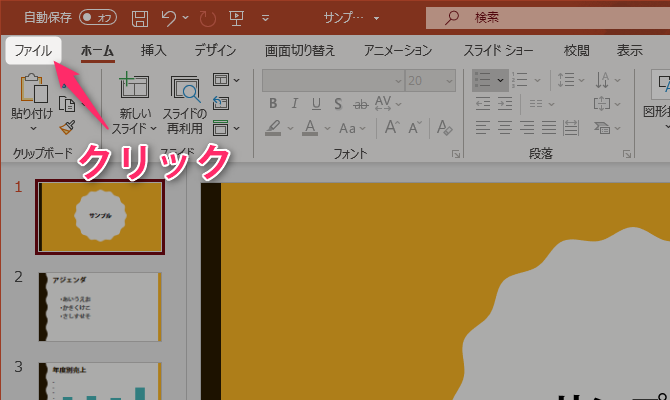The image size is (670, 400).
Task: Open the 段落 dialog launcher
Action: (x=627, y=154)
